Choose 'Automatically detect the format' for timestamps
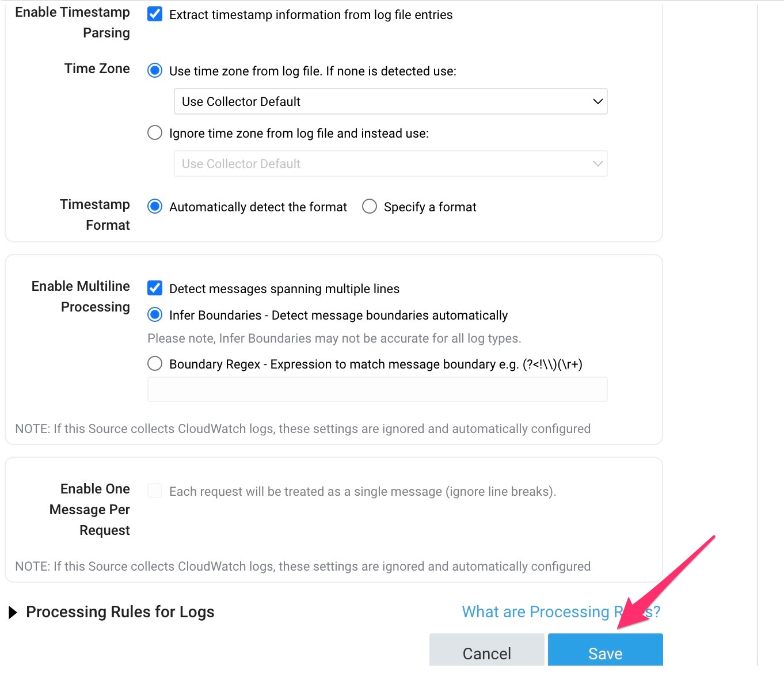 click(154, 206)
